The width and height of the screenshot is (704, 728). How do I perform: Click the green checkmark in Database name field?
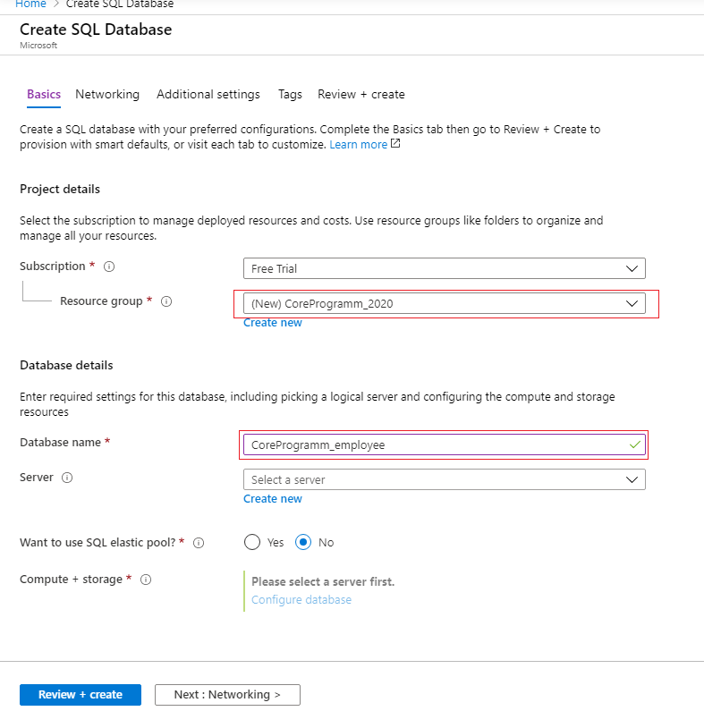(635, 444)
